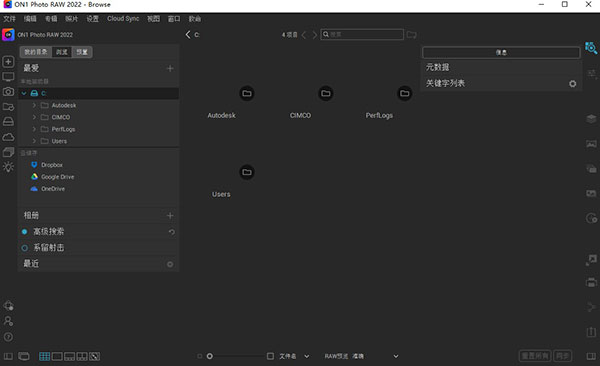Expand the PerfLogs folder in tree
This screenshot has height=366, width=600.
point(34,129)
